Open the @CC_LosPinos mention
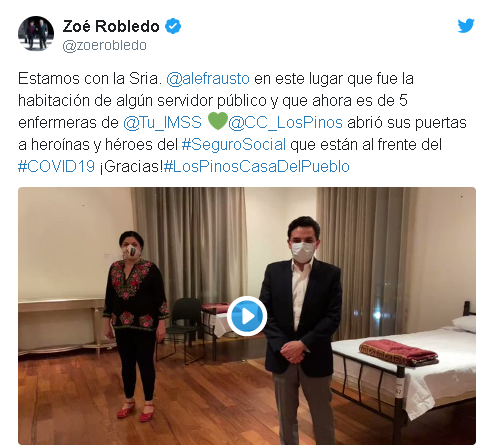484x447 pixels. click(285, 122)
